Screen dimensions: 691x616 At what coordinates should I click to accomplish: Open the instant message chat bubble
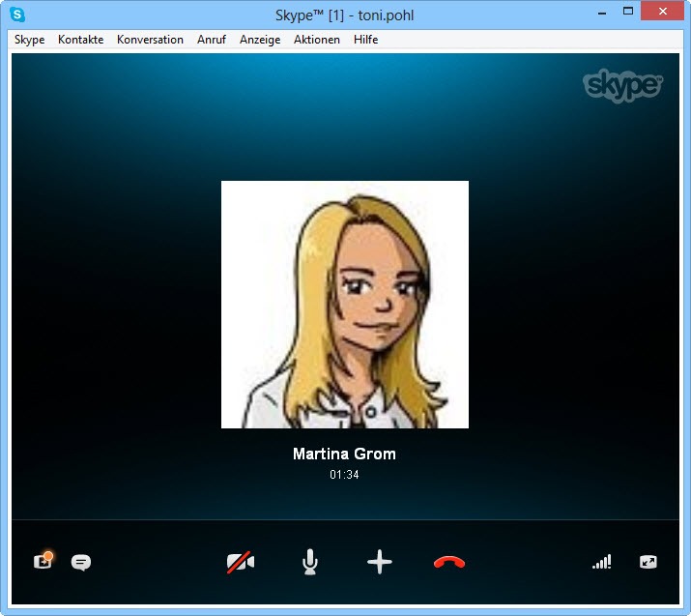click(81, 562)
